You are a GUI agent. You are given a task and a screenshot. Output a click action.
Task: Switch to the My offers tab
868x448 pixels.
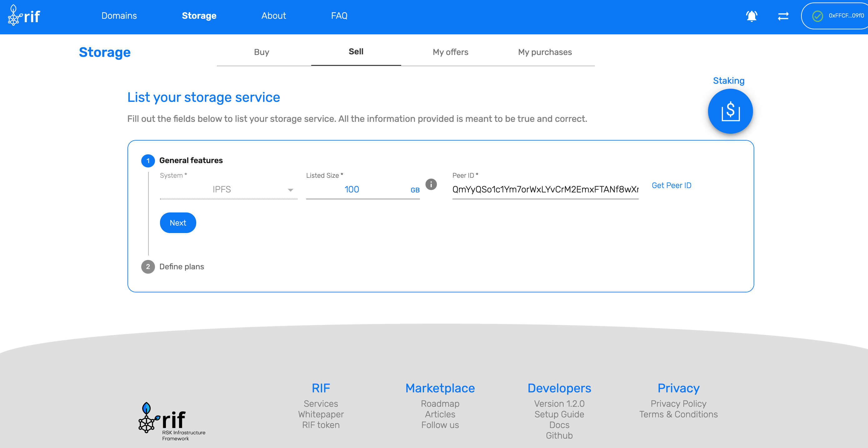(450, 52)
